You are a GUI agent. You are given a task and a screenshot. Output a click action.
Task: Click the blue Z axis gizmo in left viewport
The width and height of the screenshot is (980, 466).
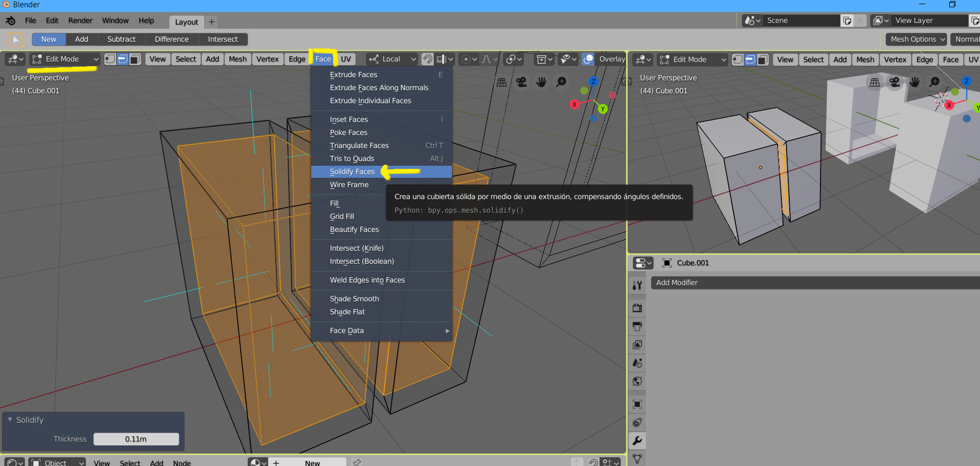tap(593, 81)
